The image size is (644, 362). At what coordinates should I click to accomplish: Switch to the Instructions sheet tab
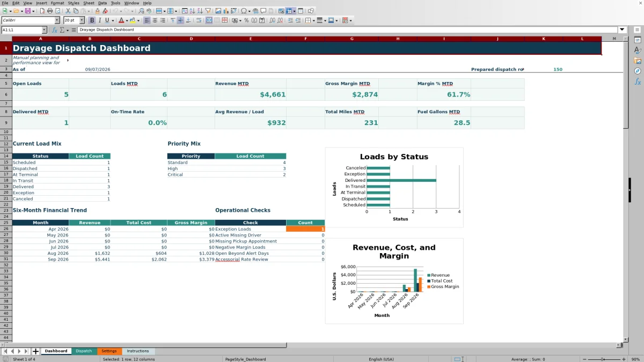(x=138, y=351)
